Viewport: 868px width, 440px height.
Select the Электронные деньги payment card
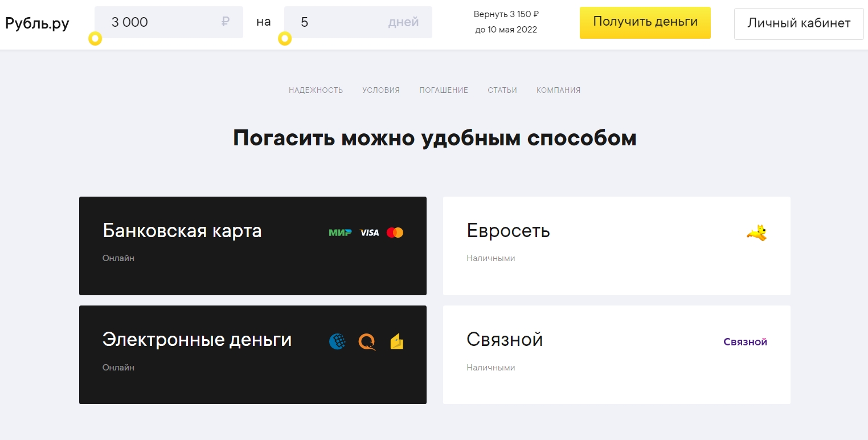click(253, 355)
